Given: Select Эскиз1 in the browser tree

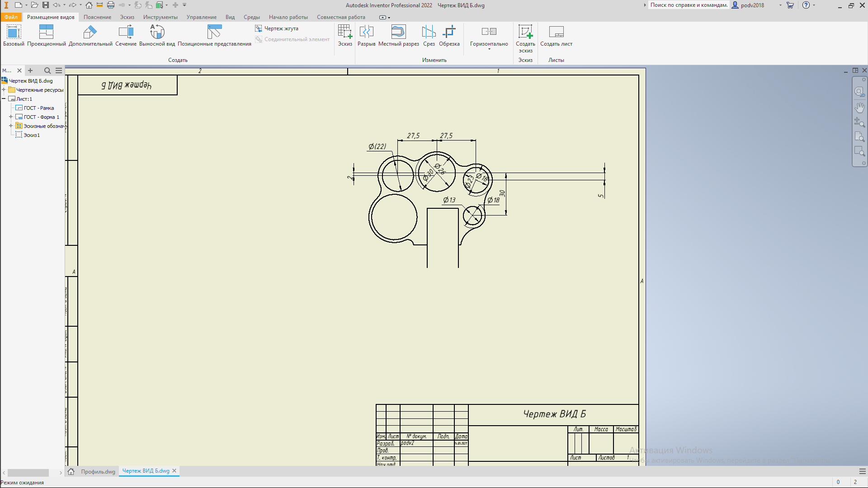Looking at the screenshot, I should pos(32,135).
